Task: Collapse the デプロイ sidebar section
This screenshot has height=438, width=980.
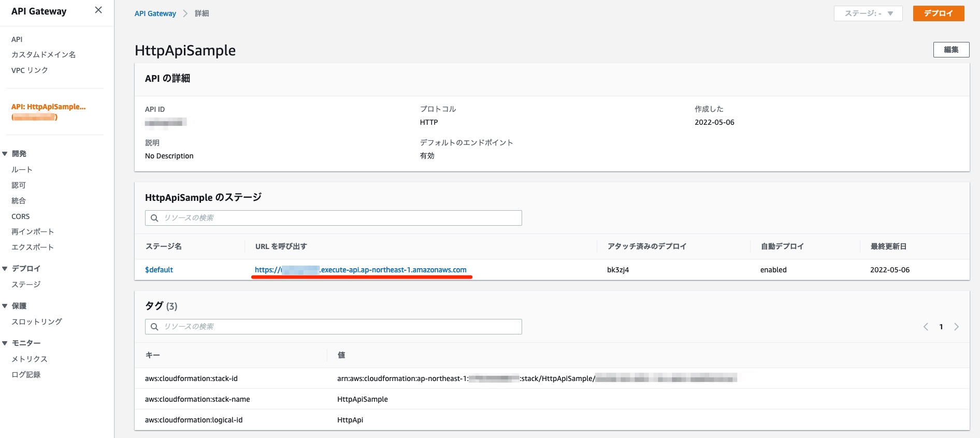Action: click(5, 269)
